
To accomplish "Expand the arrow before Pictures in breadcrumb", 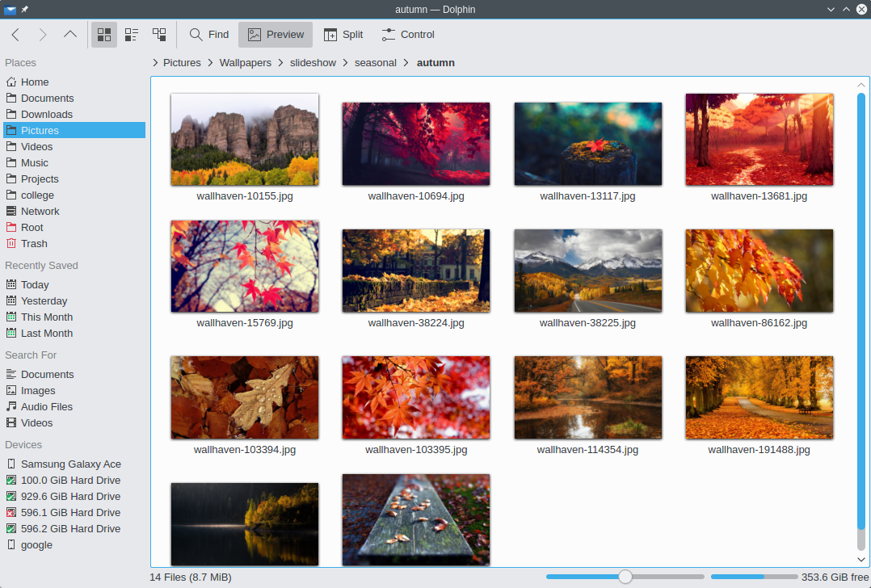I will click(x=155, y=62).
